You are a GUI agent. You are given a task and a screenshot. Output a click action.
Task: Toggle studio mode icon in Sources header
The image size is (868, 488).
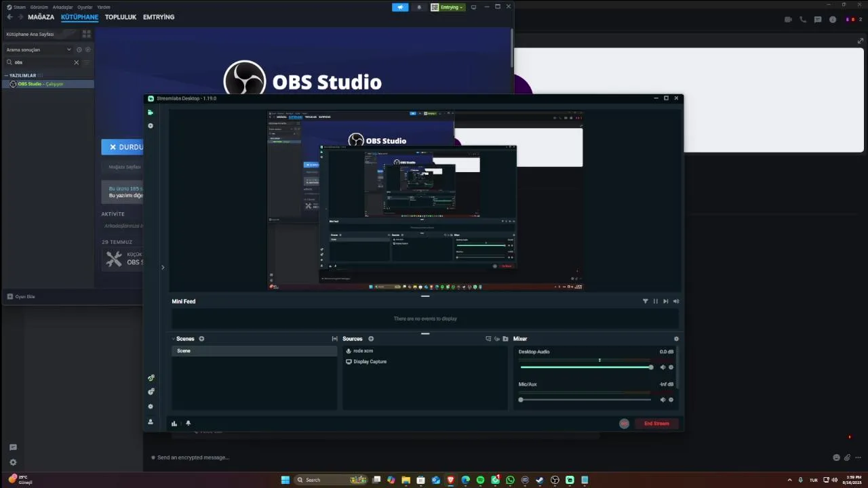[488, 339]
